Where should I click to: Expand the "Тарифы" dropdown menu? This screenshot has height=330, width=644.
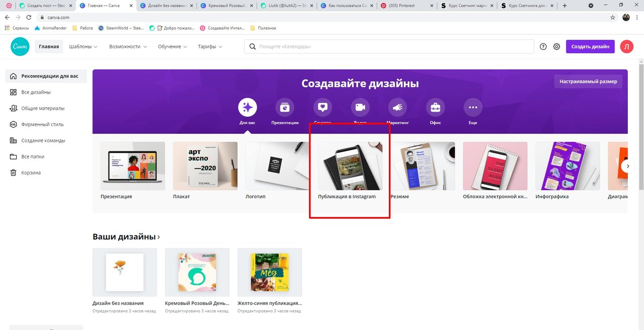(210, 46)
